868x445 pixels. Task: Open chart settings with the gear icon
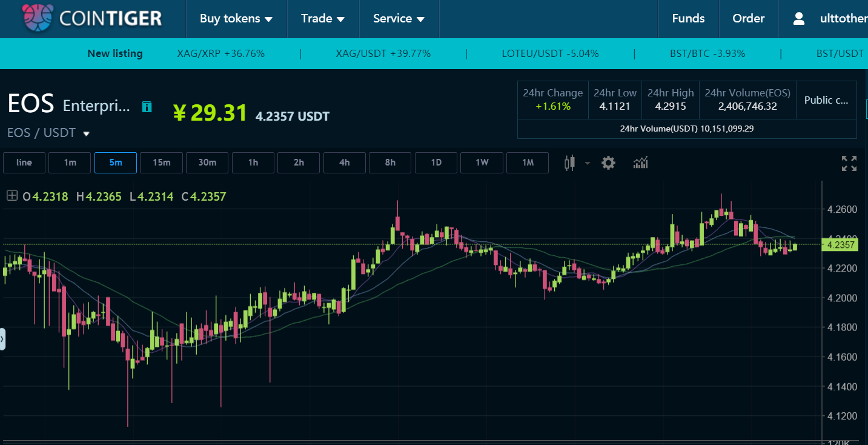[608, 162]
